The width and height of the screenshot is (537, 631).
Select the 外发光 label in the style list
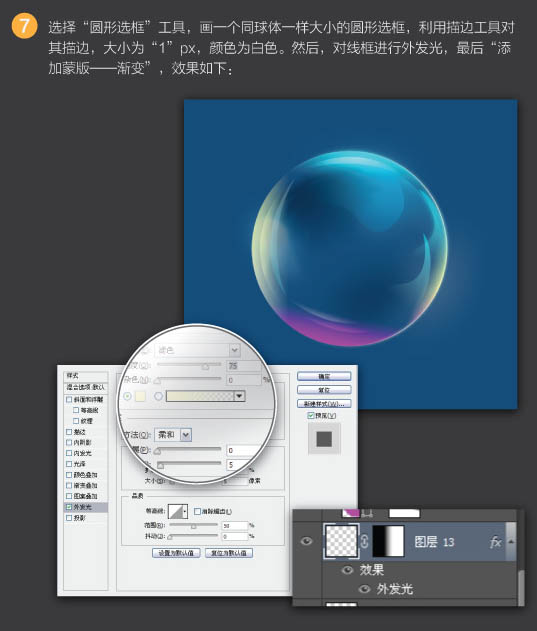[x=83, y=507]
